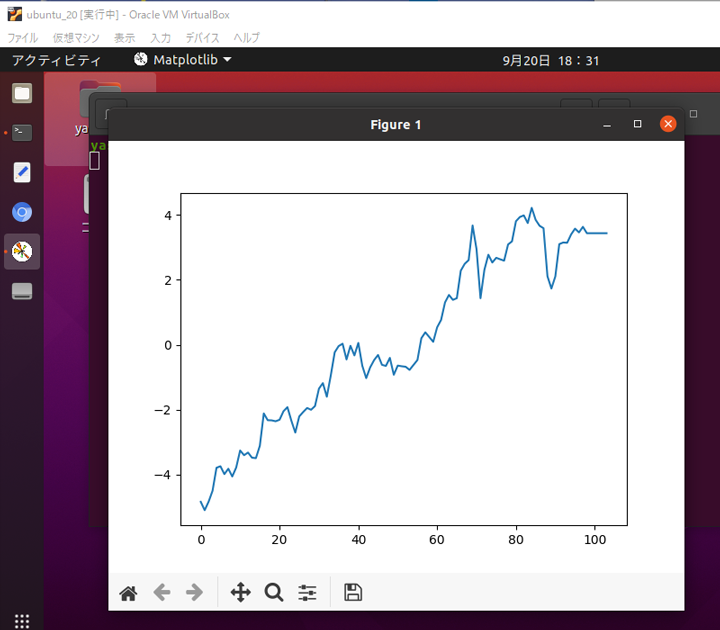The height and width of the screenshot is (630, 720).
Task: Open the ファイル menu of VirtualBox
Action: [22, 38]
